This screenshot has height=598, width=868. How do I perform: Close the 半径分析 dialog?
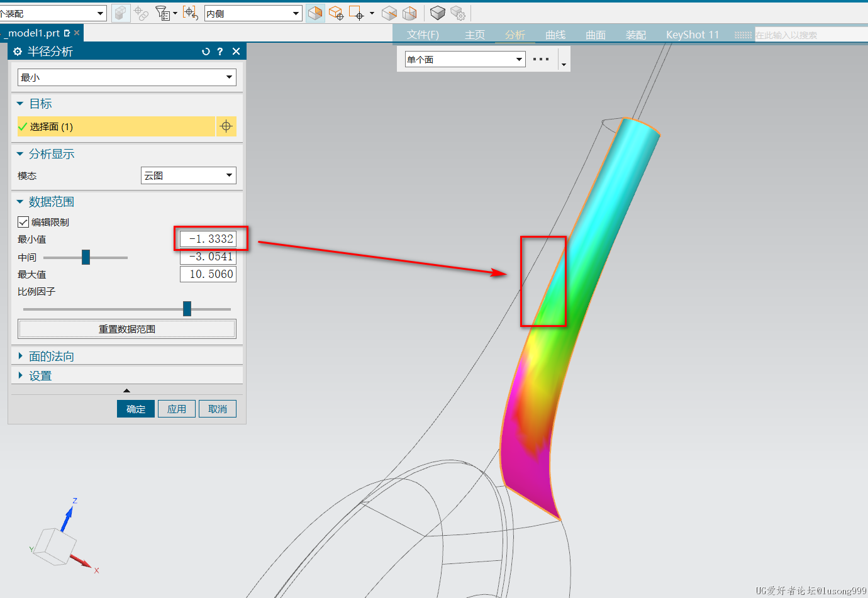click(236, 52)
